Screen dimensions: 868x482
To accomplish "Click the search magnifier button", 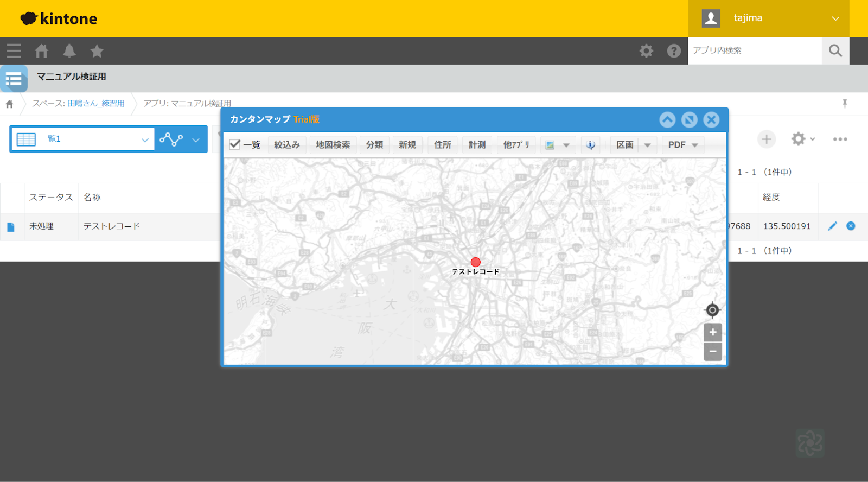I will click(x=835, y=51).
